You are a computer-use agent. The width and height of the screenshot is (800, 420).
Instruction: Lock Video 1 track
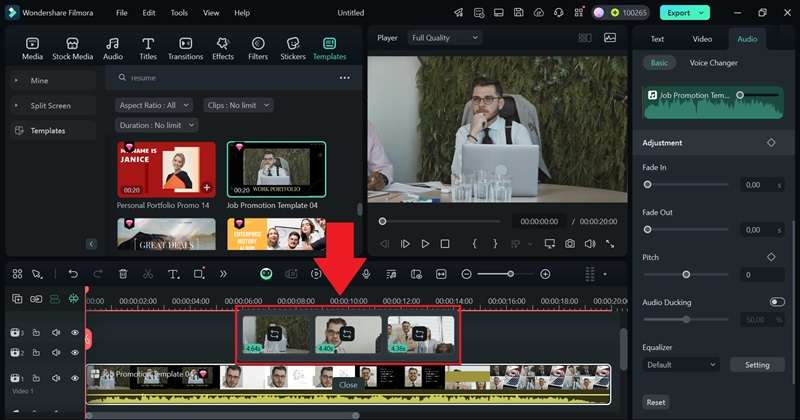pos(36,378)
